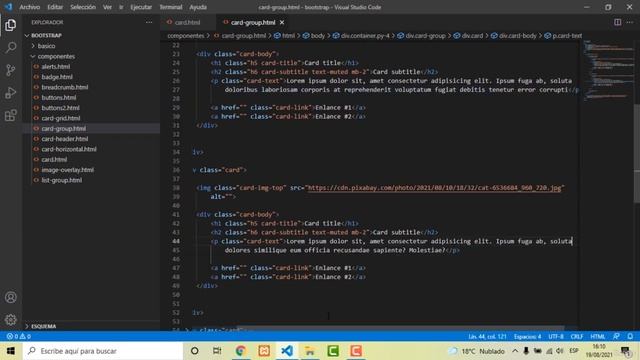Select line ending CRLF in status bar
Image resolution: width=640 pixels, height=360 pixels.
[x=577, y=336]
